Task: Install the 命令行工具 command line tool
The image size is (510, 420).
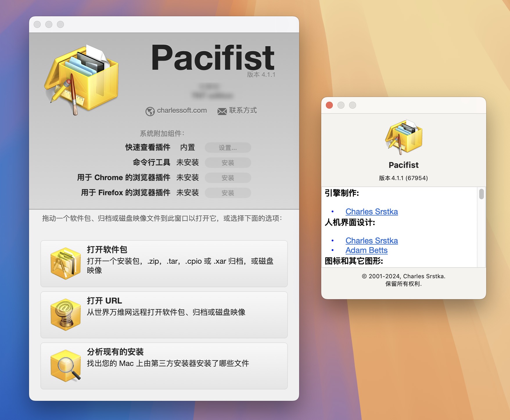Action: point(228,163)
